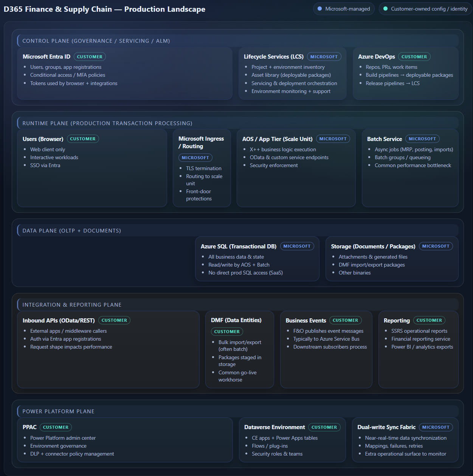Select the Runtime Plane section header
473x476 pixels.
(x=238, y=123)
